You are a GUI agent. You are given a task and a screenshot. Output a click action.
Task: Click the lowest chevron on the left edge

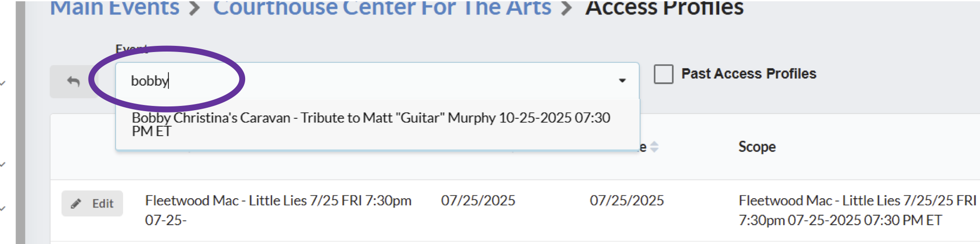pyautogui.click(x=3, y=208)
